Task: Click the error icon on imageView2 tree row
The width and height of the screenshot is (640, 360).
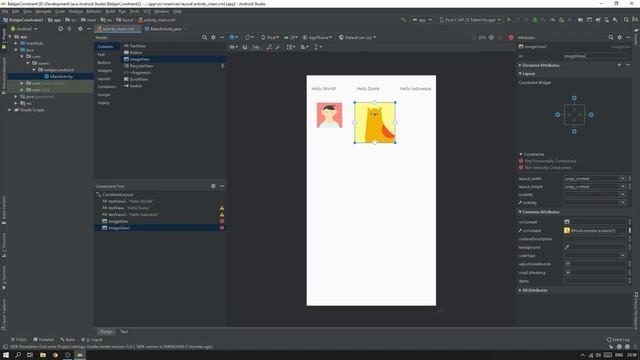Action: tap(222, 228)
